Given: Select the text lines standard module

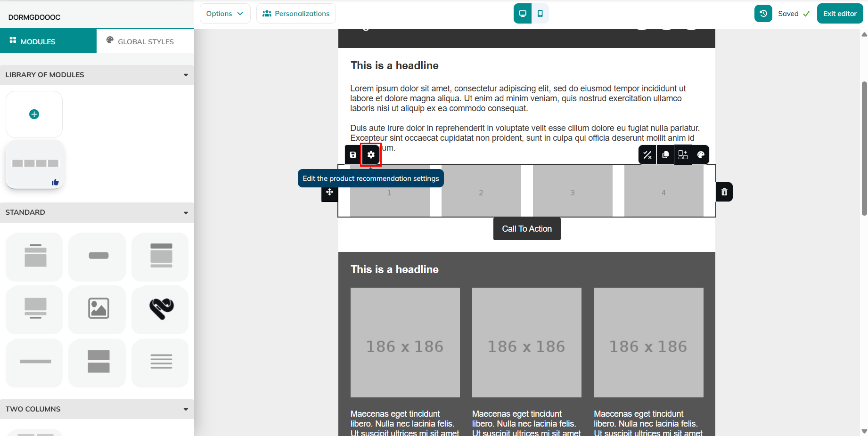Looking at the screenshot, I should click(x=160, y=363).
